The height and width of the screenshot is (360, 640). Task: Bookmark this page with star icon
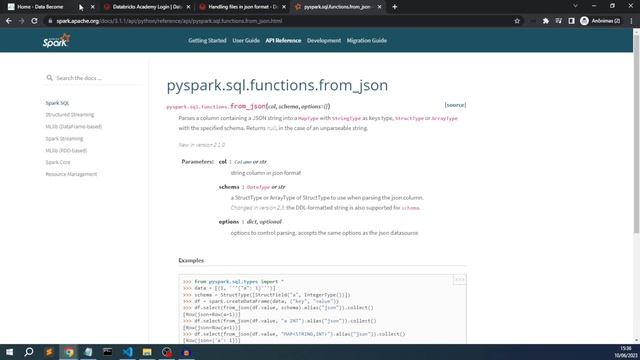coord(517,21)
